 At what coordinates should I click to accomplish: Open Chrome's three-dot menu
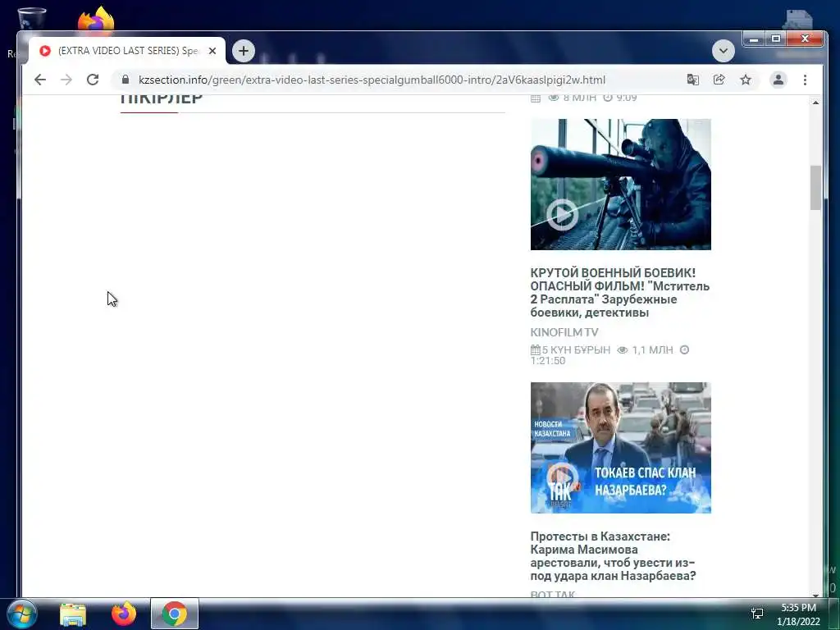click(806, 80)
